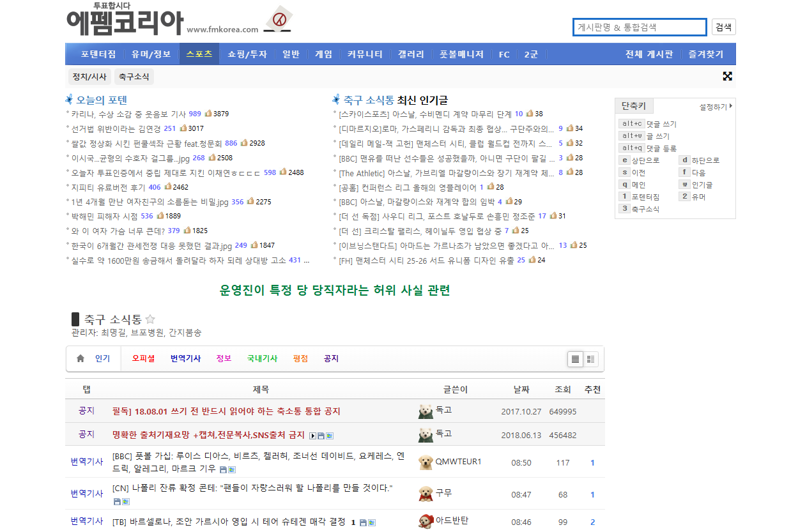The image size is (791, 532).
Task: Open [BBC] 풋볼 가십 article
Action: click(259, 462)
